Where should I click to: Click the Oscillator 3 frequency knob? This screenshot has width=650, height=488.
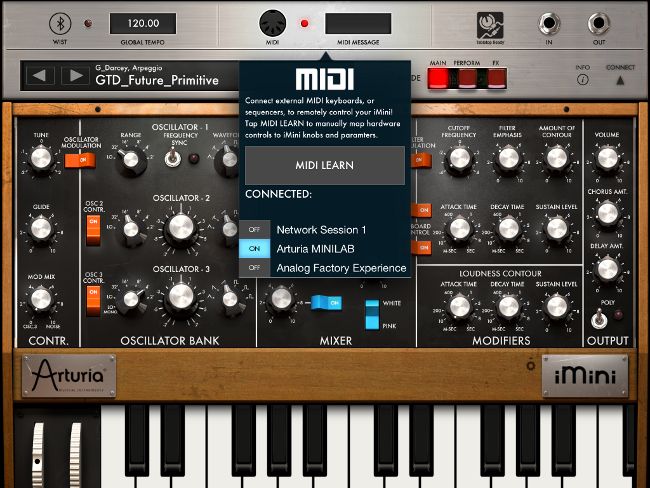point(181,297)
